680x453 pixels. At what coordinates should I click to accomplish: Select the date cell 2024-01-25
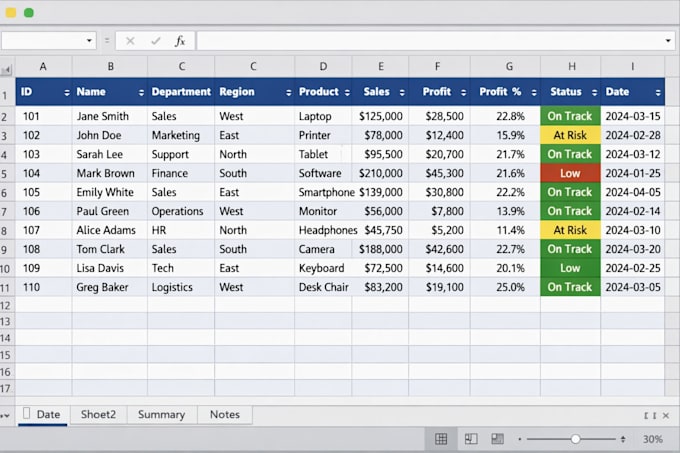633,173
